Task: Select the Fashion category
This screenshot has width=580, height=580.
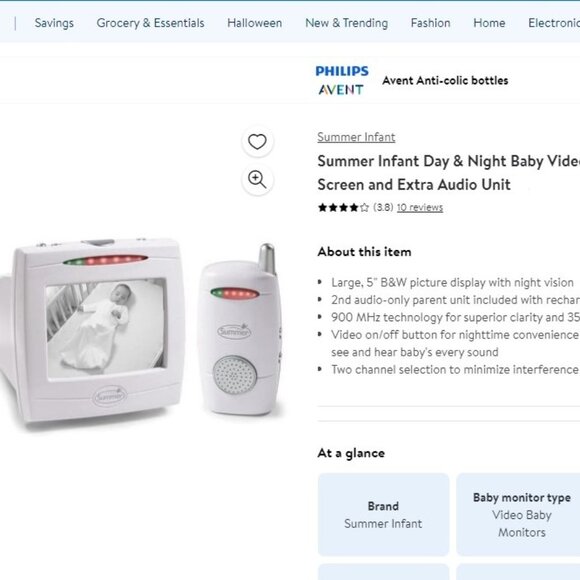Action: (x=431, y=23)
